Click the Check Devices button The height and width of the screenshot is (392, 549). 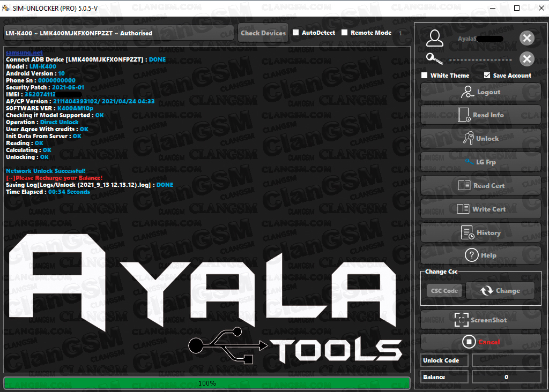point(263,33)
